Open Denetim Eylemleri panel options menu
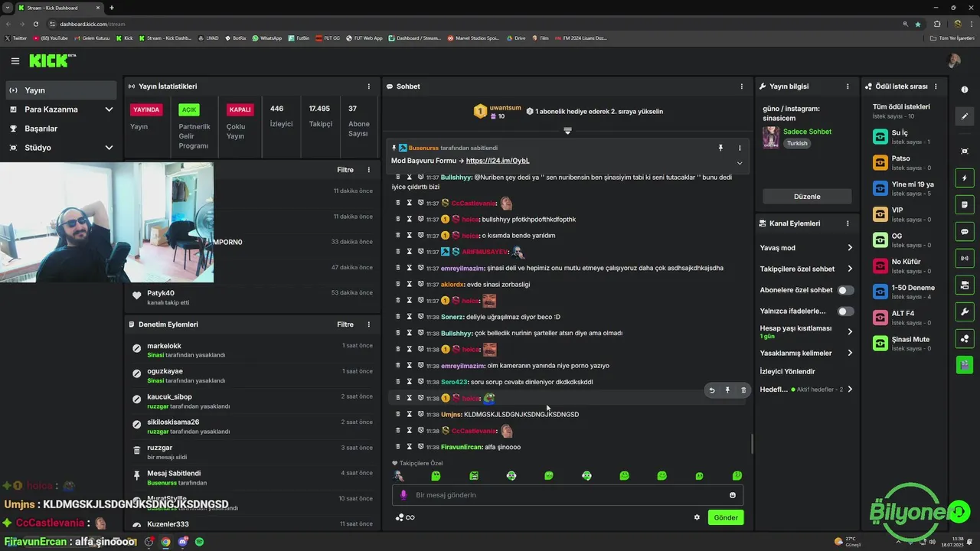The height and width of the screenshot is (551, 980). coord(369,324)
